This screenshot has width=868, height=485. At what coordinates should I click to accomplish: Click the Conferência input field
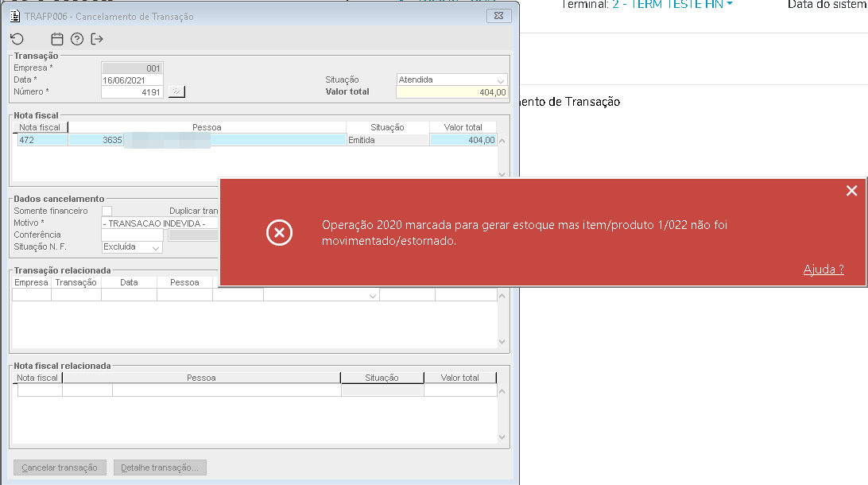tap(132, 235)
